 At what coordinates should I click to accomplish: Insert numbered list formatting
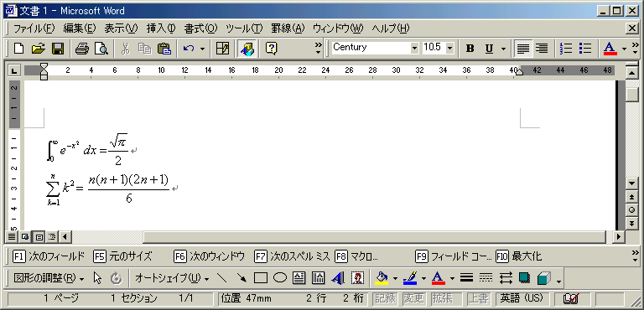(566, 49)
